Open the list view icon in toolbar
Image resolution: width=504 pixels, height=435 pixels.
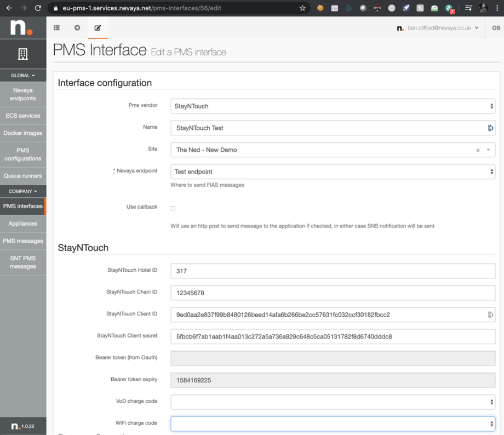pyautogui.click(x=56, y=27)
